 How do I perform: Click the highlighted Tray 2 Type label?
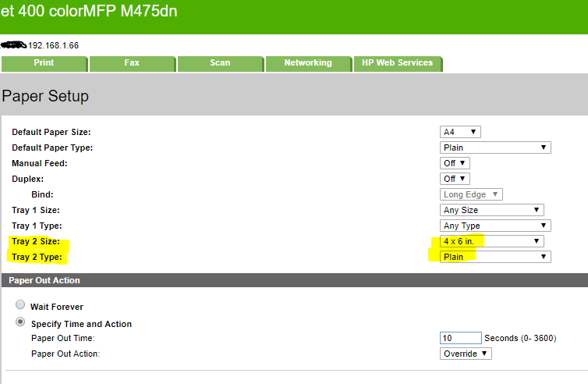[37, 257]
